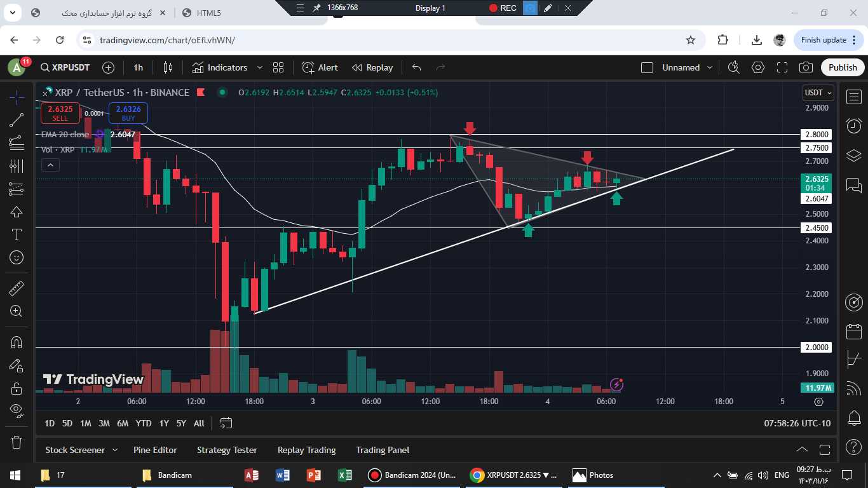Screen dimensions: 868x488
Task: Select the All date range
Action: (x=199, y=423)
